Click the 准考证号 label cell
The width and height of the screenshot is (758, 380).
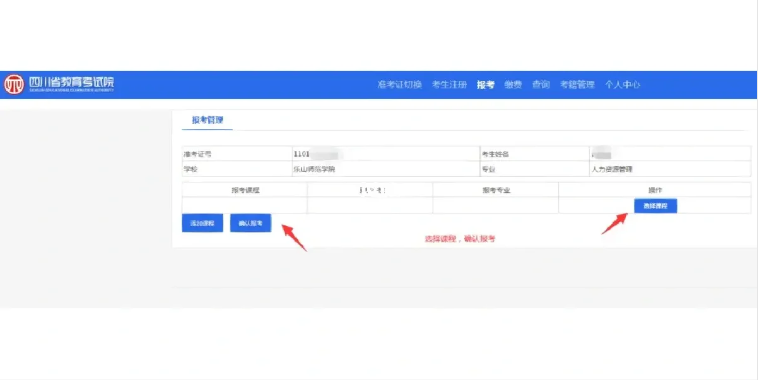237,154
